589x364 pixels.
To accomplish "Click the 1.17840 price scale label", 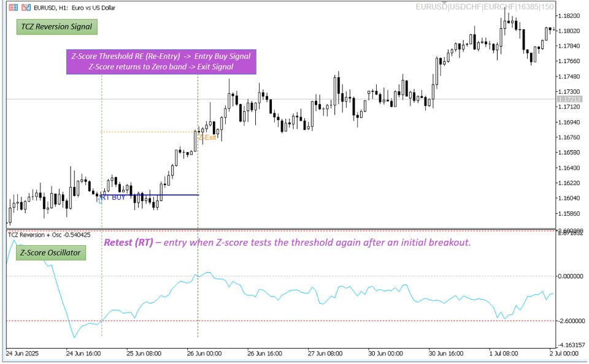I will pyautogui.click(x=569, y=46).
